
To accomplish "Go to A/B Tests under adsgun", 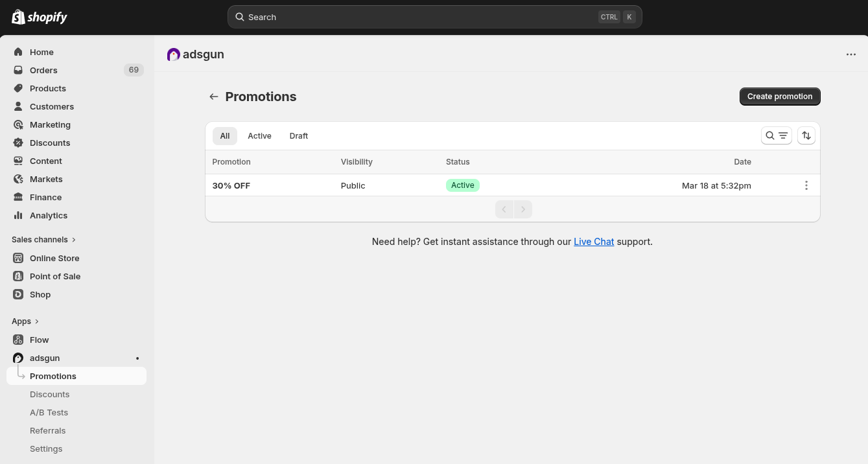I will coord(49,412).
